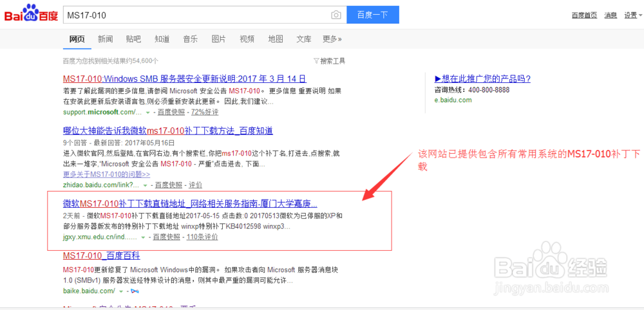
Task: Open 消息 link in the header
Action: (x=611, y=15)
